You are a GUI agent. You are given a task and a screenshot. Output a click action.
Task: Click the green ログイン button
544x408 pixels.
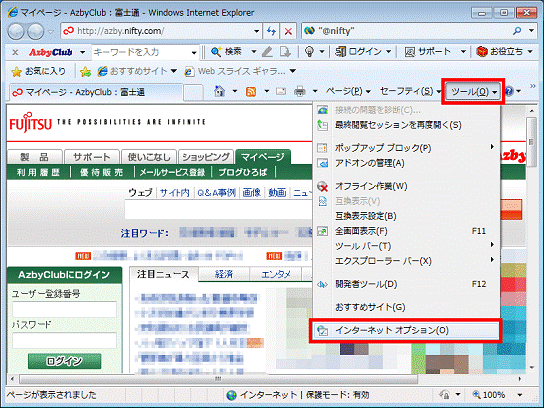(x=65, y=361)
